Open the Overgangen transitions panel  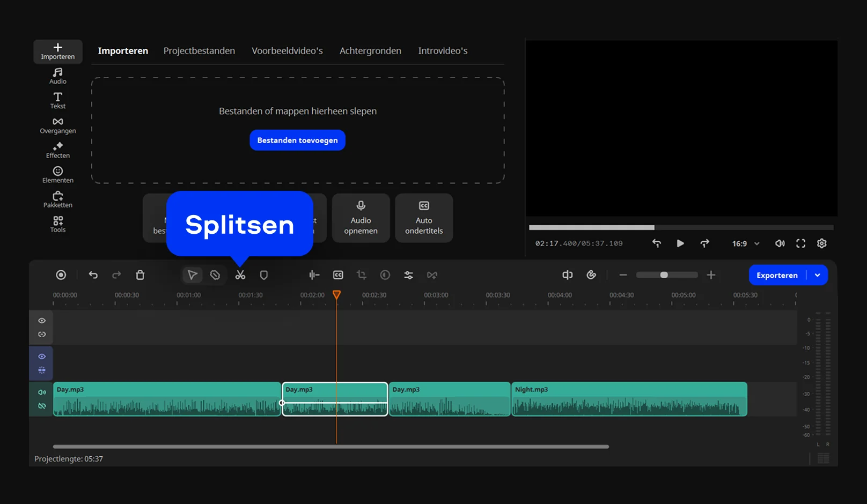click(x=58, y=125)
